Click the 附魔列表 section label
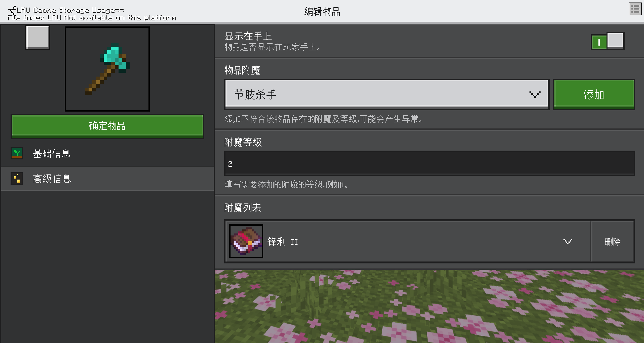This screenshot has height=343, width=644. pos(243,208)
